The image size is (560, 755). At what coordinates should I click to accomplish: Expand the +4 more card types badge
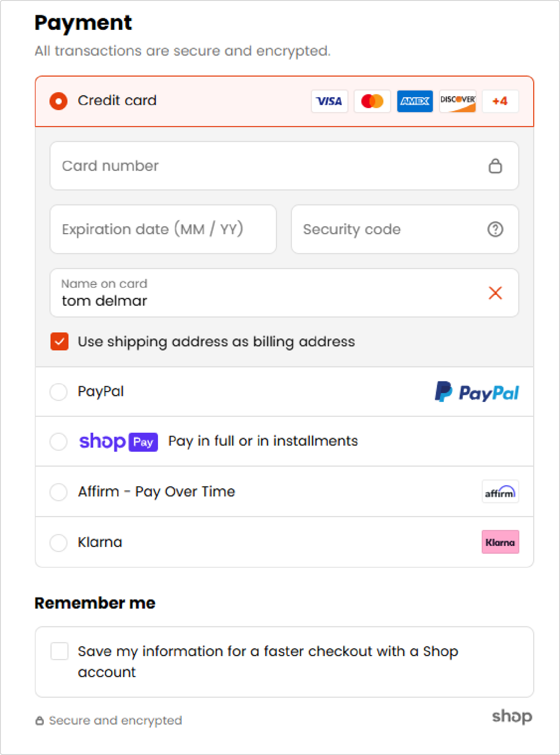point(500,101)
